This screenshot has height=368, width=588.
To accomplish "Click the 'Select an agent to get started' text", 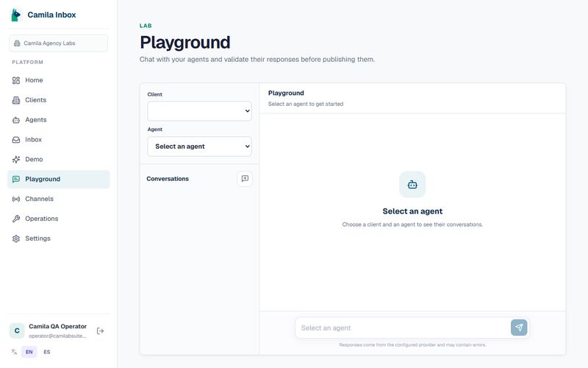I will point(306,104).
